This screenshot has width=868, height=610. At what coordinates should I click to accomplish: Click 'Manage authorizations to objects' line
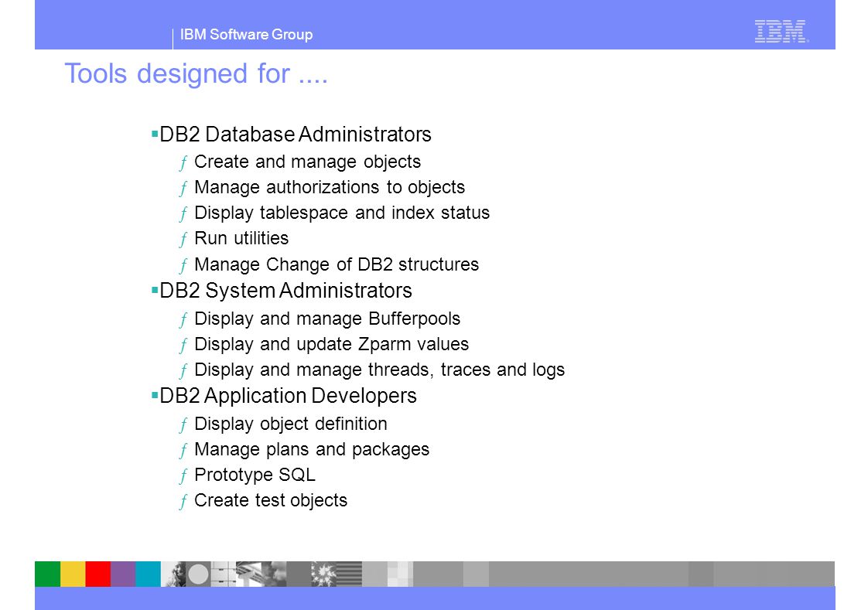coord(330,187)
